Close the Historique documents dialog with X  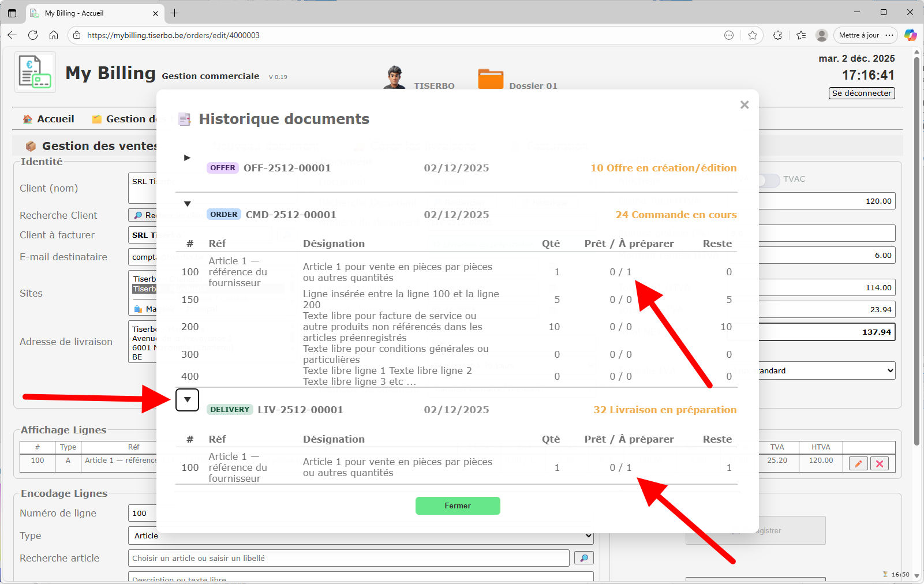745,104
